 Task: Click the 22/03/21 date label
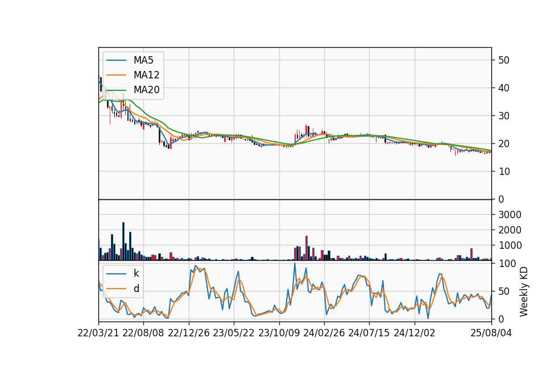point(98,333)
